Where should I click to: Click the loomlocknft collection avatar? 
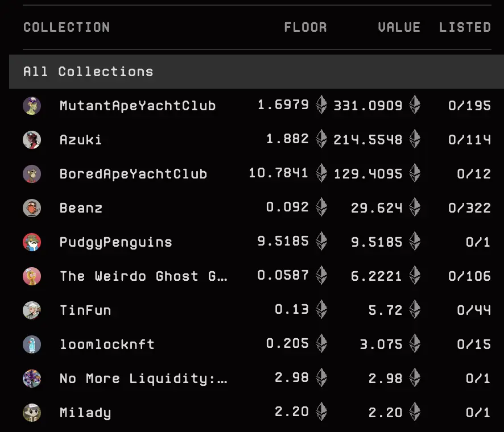tap(32, 344)
